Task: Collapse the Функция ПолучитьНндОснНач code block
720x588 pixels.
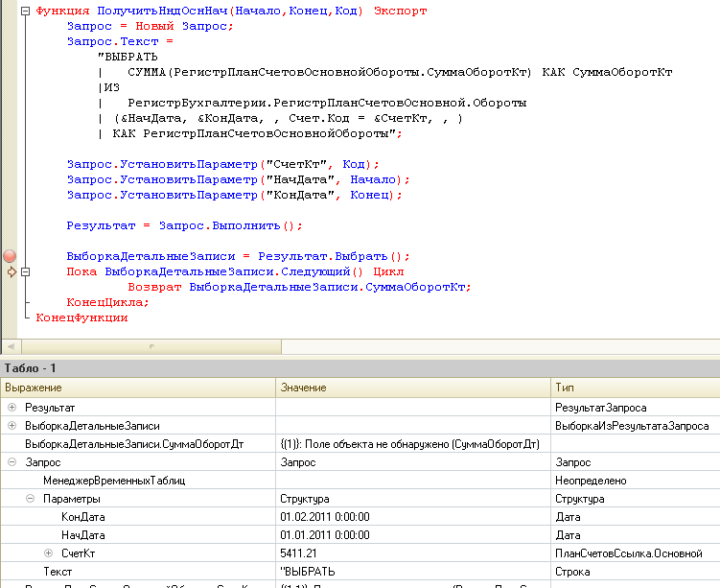Action: pyautogui.click(x=26, y=11)
